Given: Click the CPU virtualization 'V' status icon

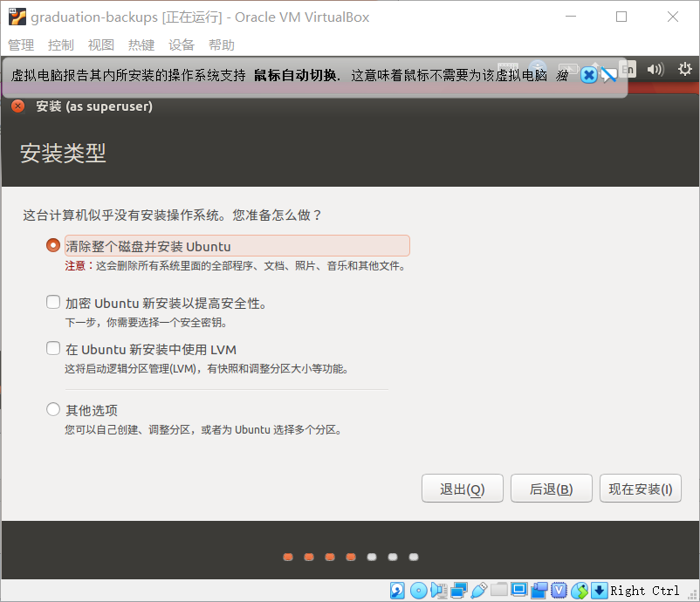Looking at the screenshot, I should click(559, 591).
